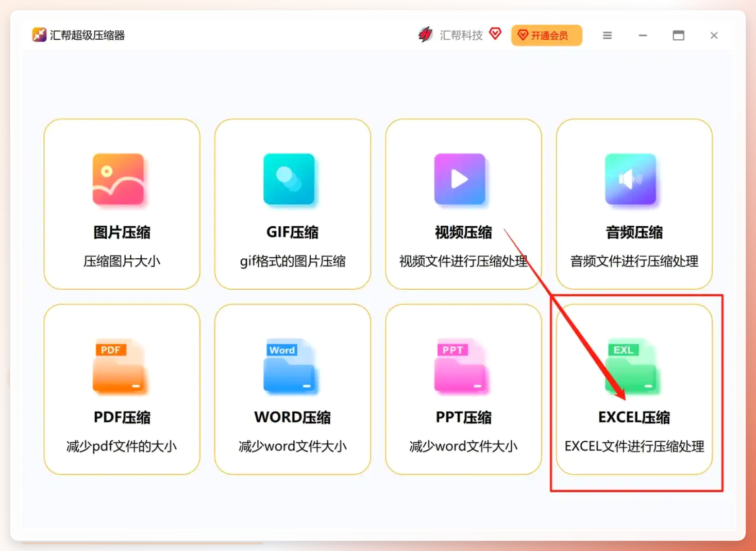Select the 视频压缩 title text
This screenshot has width=756, height=551.
pyautogui.click(x=463, y=232)
